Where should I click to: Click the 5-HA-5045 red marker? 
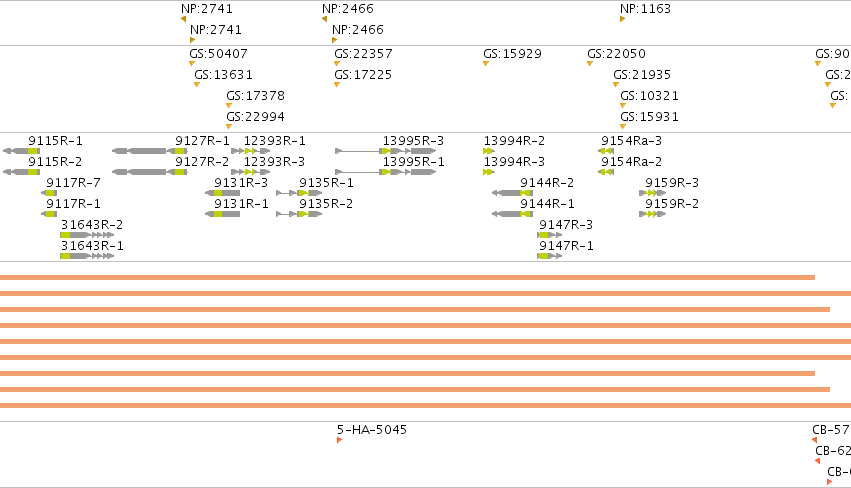point(339,440)
